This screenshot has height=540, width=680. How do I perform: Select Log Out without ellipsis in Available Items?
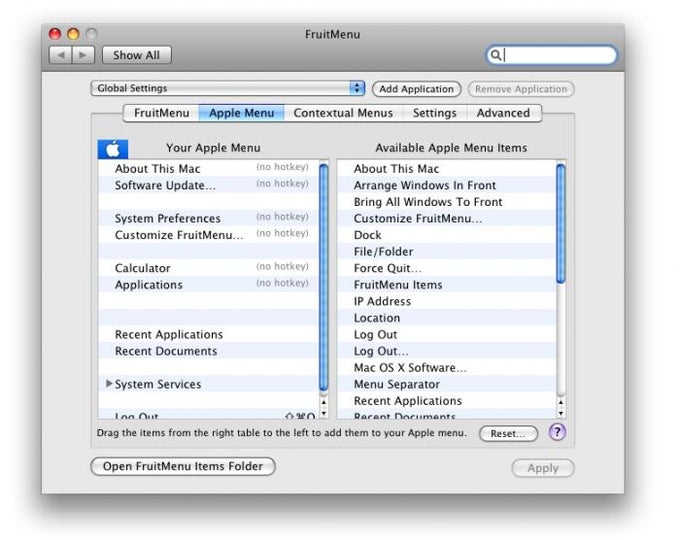tap(447, 334)
